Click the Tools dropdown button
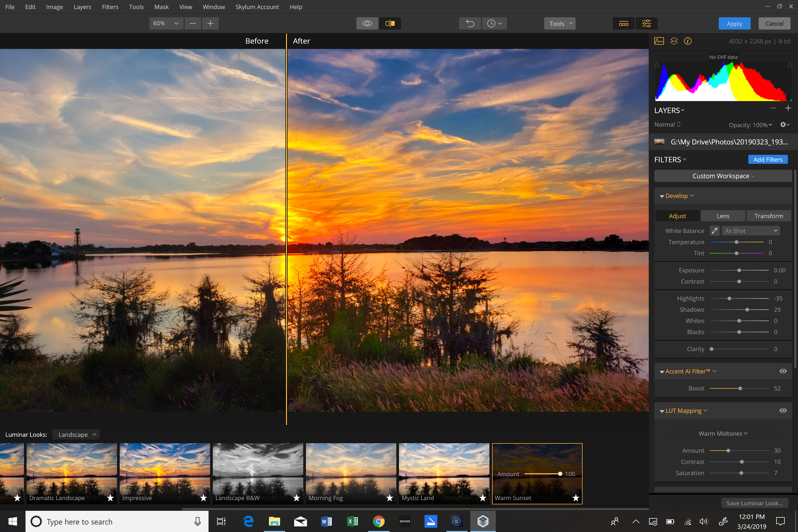This screenshot has width=798, height=532. click(x=559, y=23)
